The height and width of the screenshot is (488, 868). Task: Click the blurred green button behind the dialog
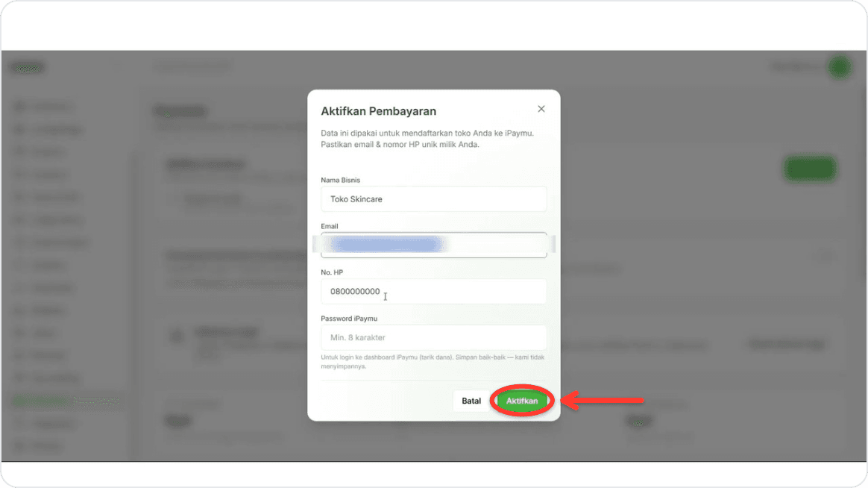810,169
